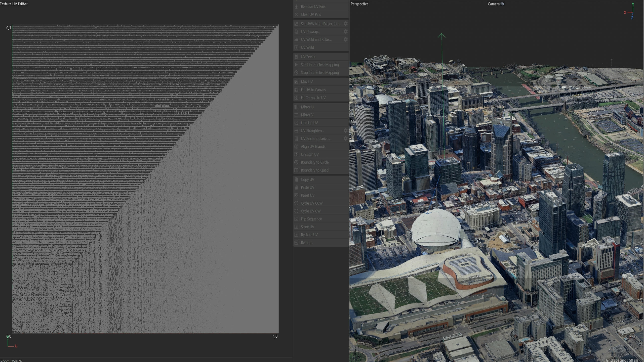644x362 pixels.
Task: Apply UV Weld and Relax command
Action: click(x=318, y=39)
